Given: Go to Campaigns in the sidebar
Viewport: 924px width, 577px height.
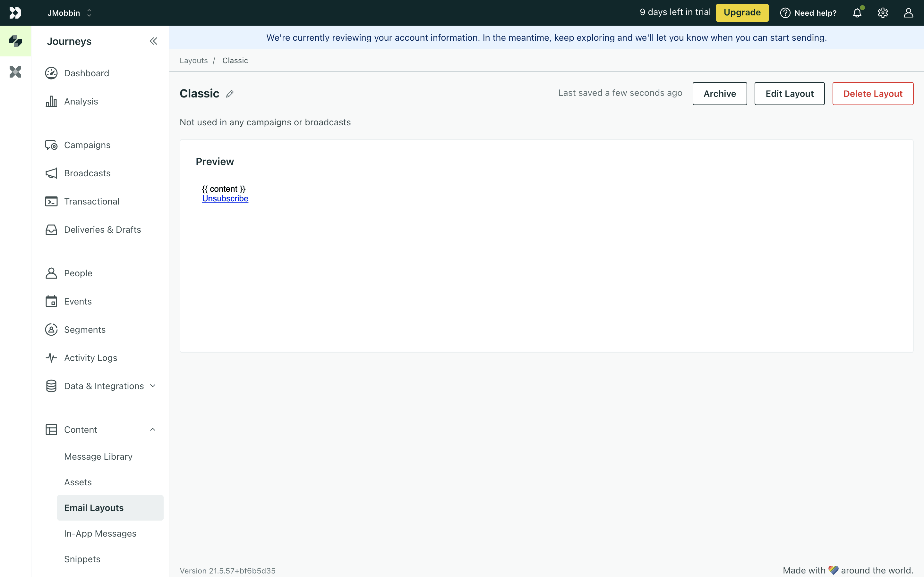Looking at the screenshot, I should pos(87,145).
